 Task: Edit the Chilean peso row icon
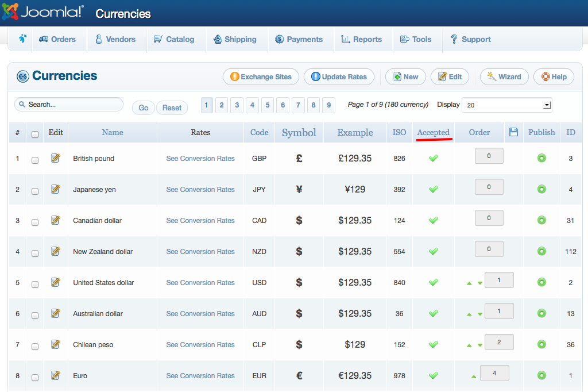[x=56, y=344]
